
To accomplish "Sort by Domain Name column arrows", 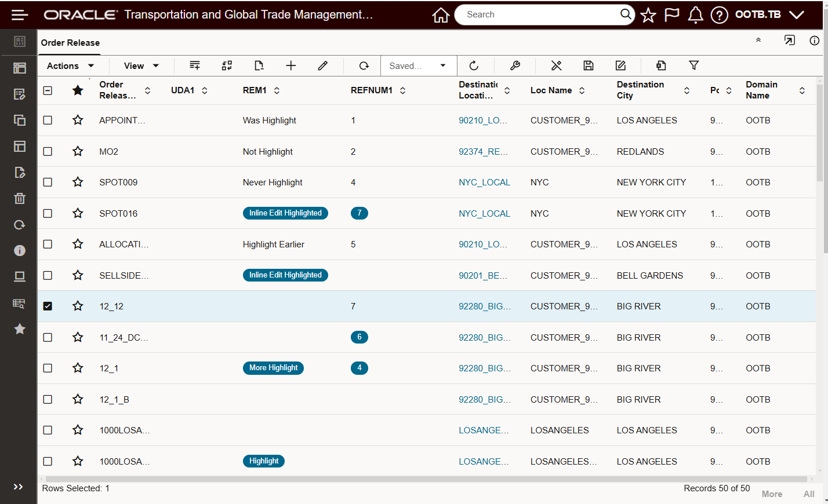I will [x=802, y=90].
